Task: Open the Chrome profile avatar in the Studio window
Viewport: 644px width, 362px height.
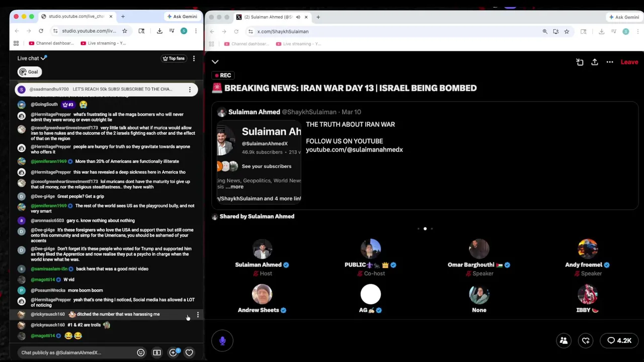Action: click(x=184, y=31)
